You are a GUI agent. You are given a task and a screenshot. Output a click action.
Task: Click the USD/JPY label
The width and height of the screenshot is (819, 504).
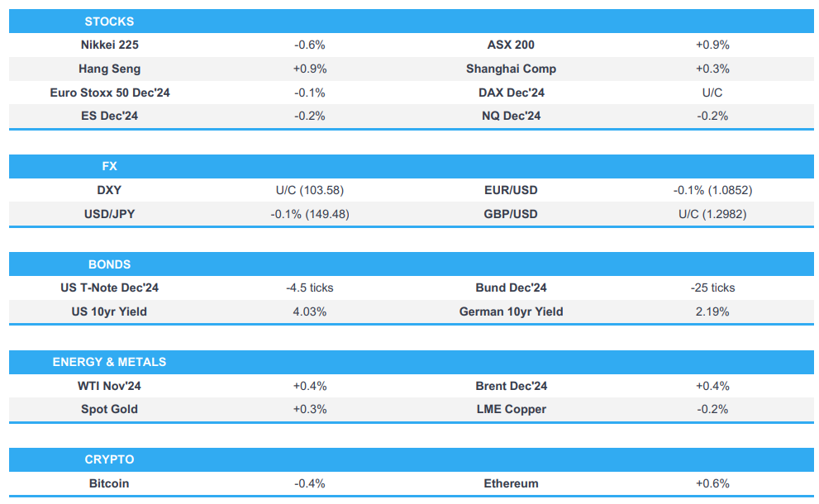tap(109, 214)
